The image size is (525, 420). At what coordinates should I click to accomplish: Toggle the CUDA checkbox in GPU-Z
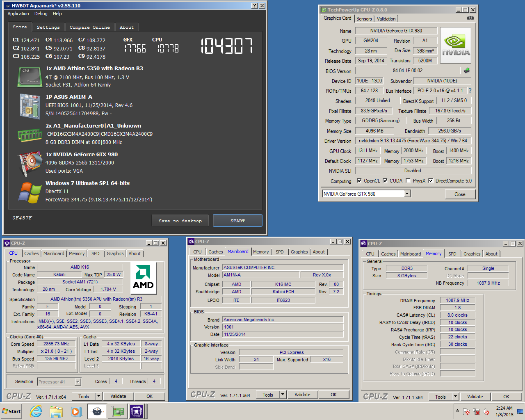click(385, 180)
